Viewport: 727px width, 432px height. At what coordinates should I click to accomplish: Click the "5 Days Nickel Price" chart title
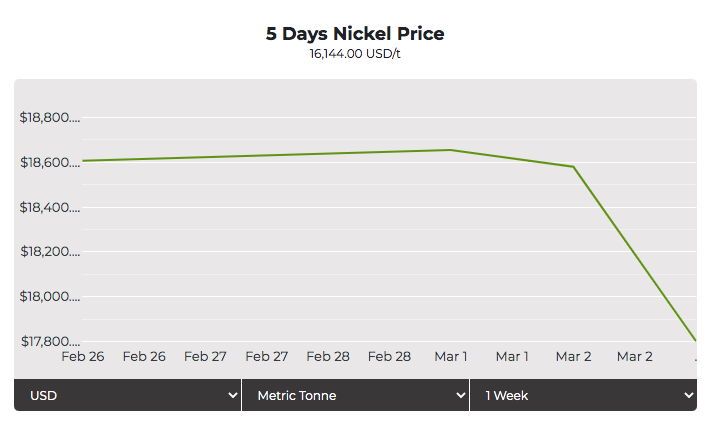(355, 34)
